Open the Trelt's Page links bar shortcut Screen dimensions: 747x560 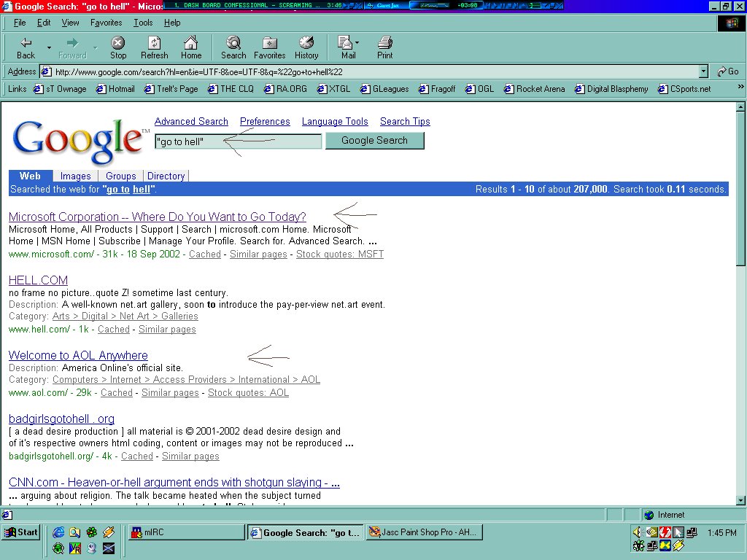click(x=171, y=88)
